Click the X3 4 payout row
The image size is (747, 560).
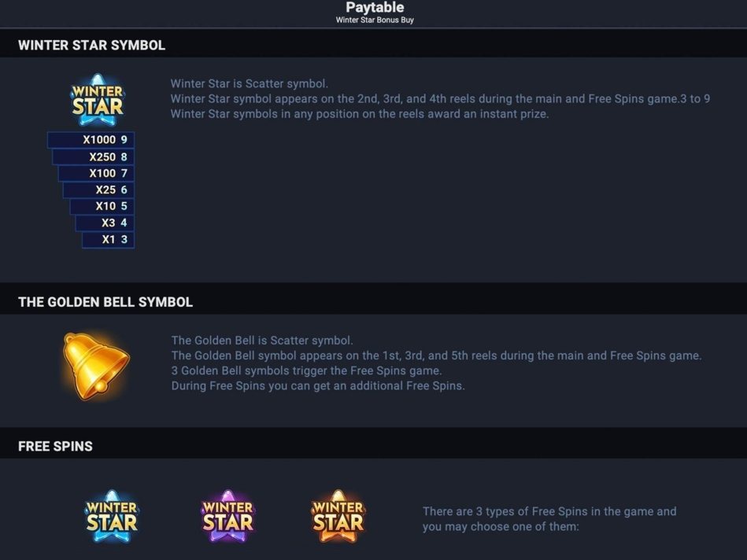click(105, 223)
